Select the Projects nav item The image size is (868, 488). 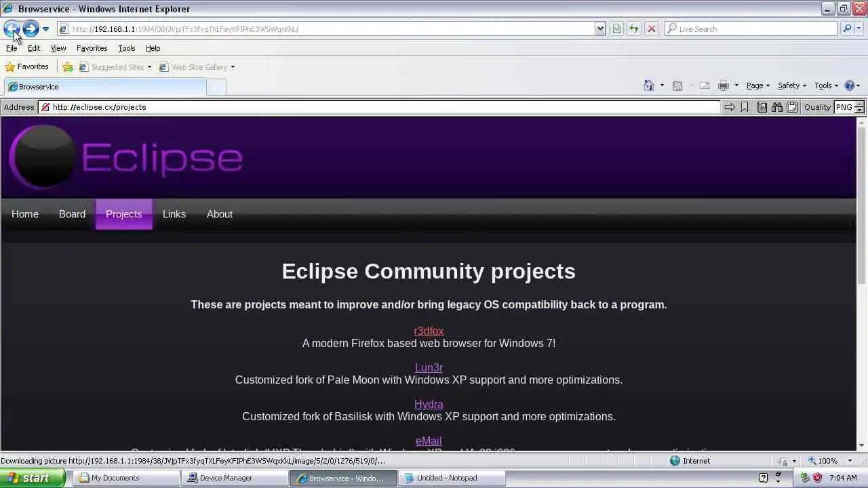click(x=124, y=214)
